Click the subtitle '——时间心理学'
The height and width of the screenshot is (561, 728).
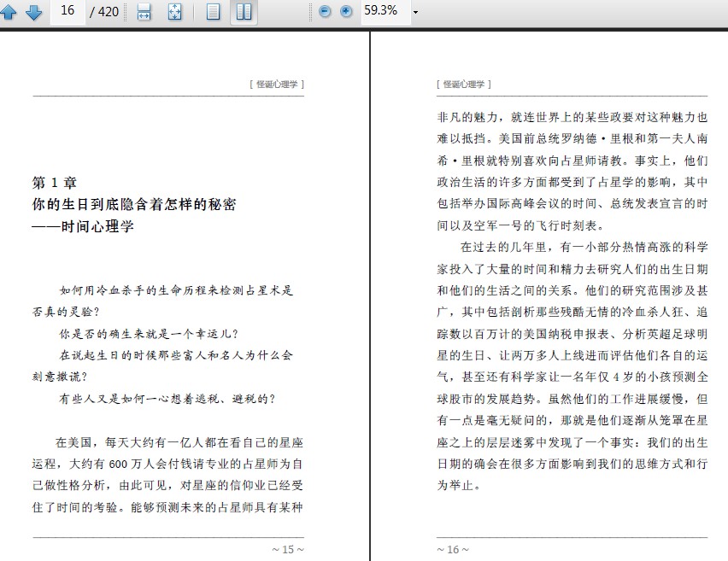[83, 226]
